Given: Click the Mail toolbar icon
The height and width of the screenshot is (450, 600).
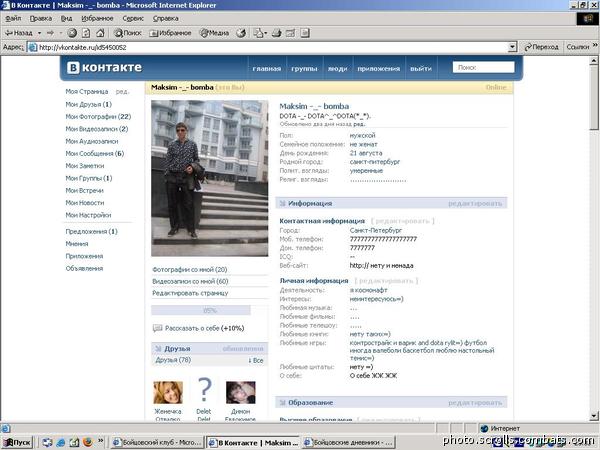Looking at the screenshot, I should (260, 33).
